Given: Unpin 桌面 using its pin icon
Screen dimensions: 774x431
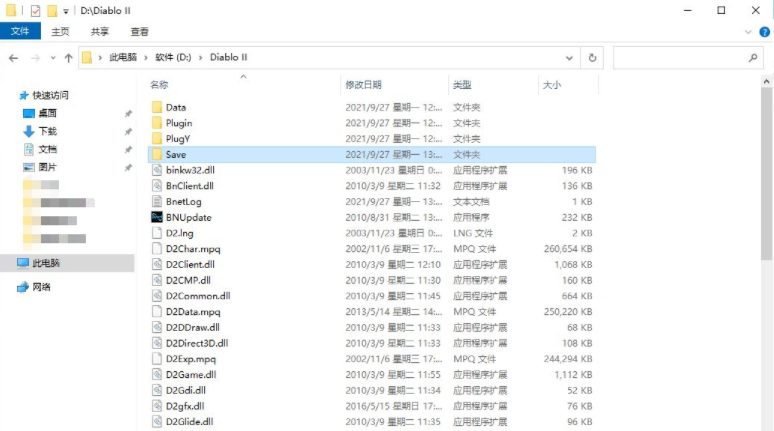Looking at the screenshot, I should (x=128, y=114).
